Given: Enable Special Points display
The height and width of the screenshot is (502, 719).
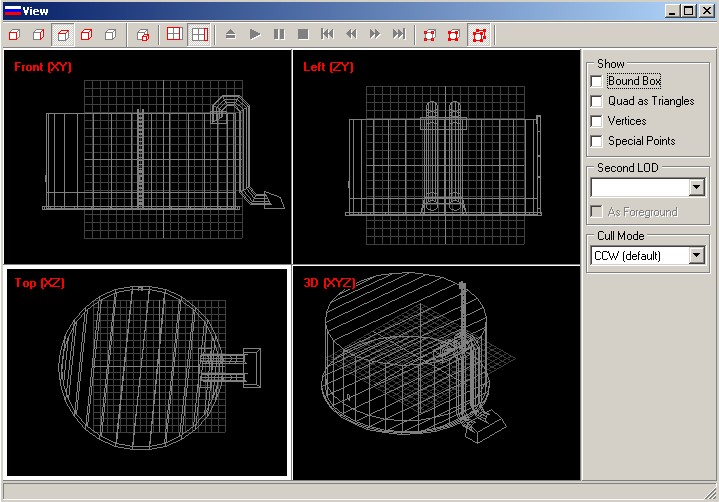Looking at the screenshot, I should [597, 141].
